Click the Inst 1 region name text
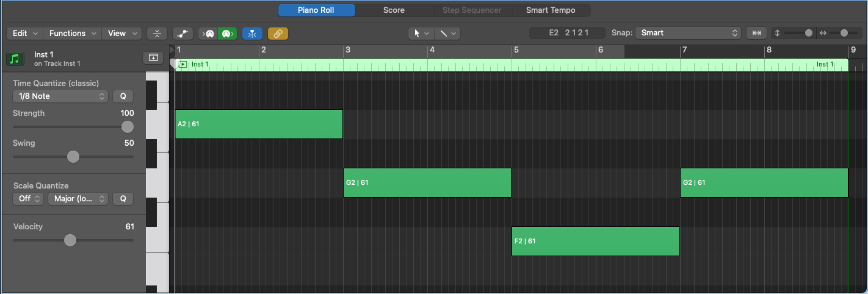The width and height of the screenshot is (868, 294). pyautogui.click(x=44, y=55)
